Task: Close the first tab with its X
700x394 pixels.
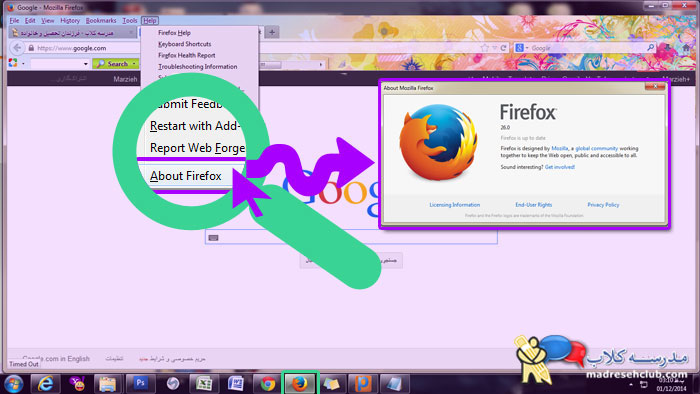Action: (x=131, y=32)
